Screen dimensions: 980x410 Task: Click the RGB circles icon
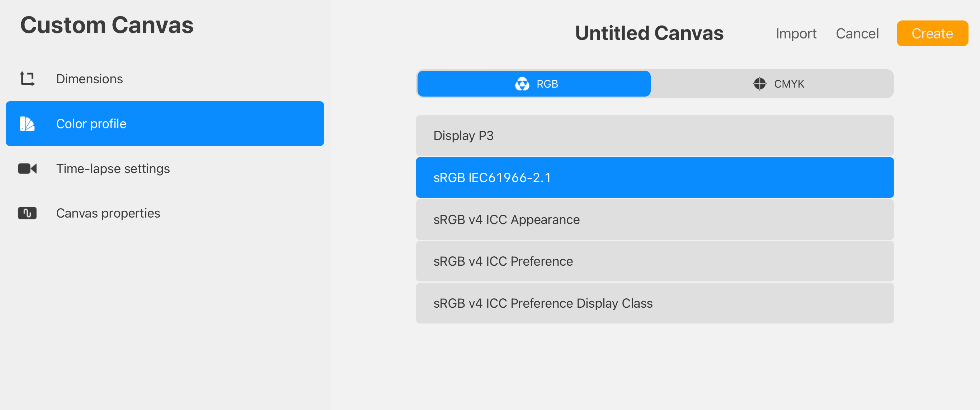pos(522,84)
